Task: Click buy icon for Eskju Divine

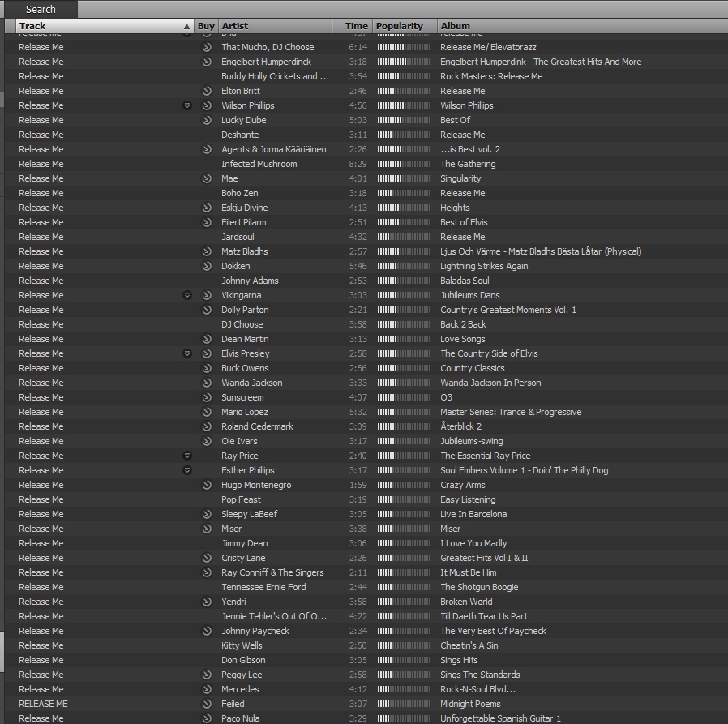Action: (207, 208)
